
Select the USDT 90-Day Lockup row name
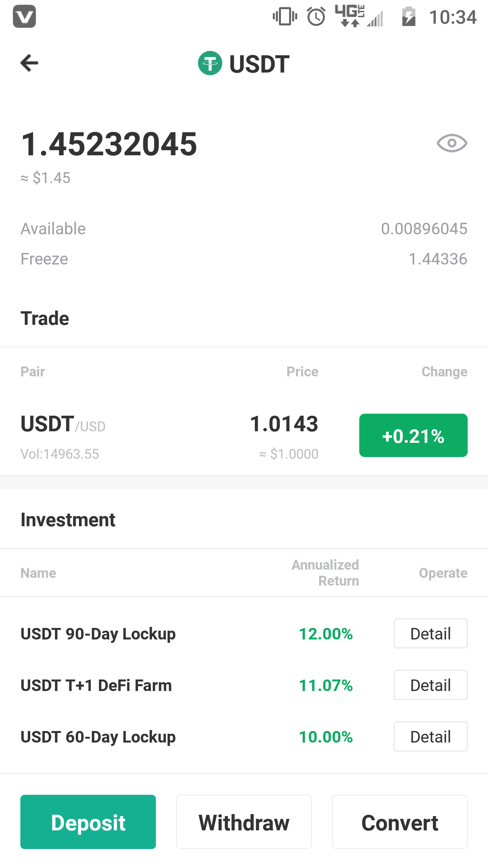tap(98, 634)
